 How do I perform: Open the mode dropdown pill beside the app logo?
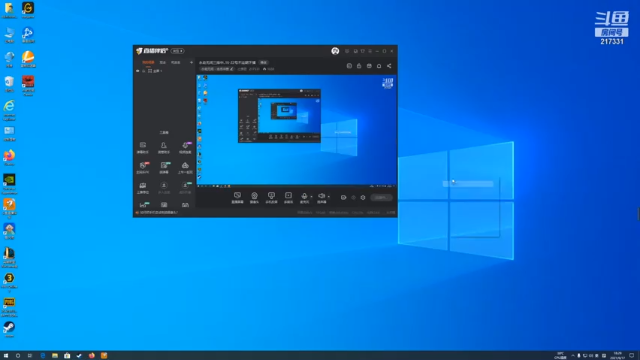coord(178,51)
